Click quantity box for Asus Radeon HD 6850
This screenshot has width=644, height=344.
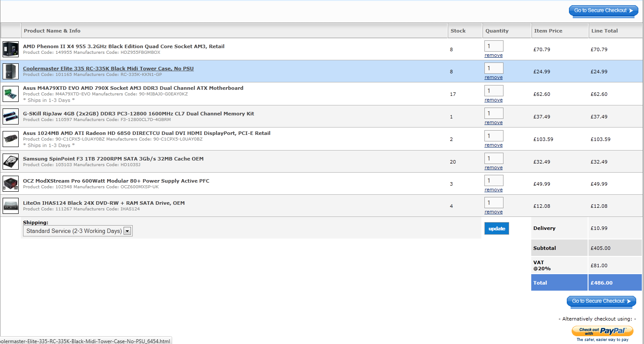pos(494,136)
